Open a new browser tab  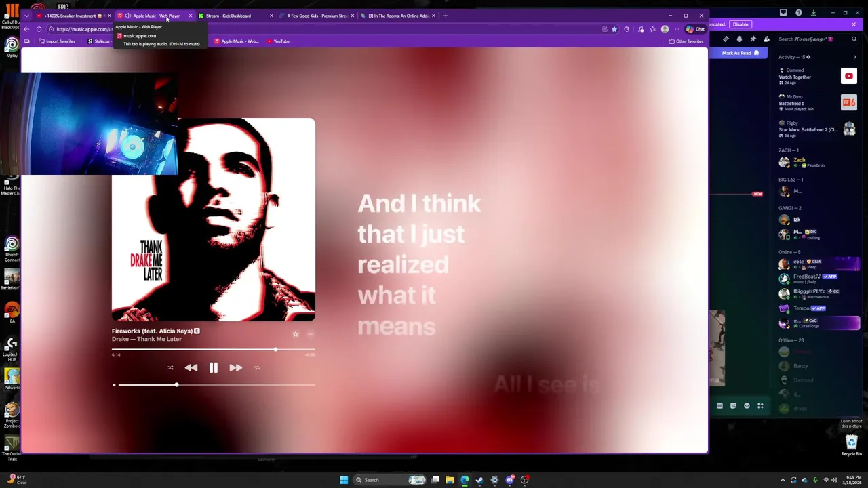pyautogui.click(x=446, y=16)
